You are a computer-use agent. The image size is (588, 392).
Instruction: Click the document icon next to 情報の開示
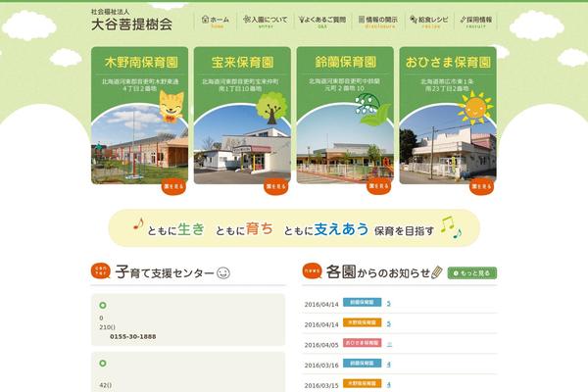[362, 20]
